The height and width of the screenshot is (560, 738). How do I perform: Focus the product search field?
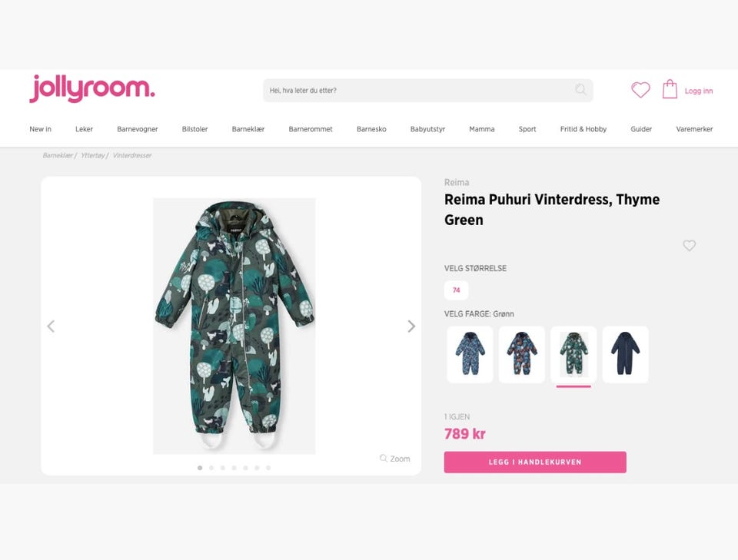pyautogui.click(x=428, y=91)
